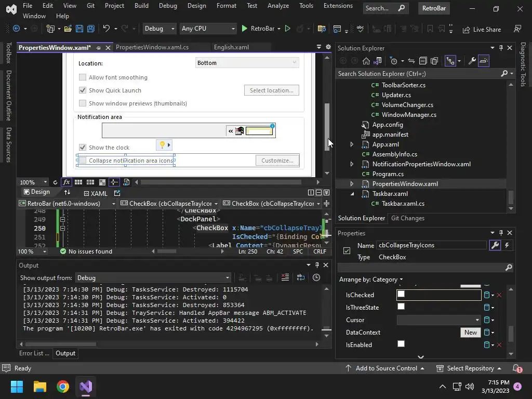Click the collapse pane chevron icon
Viewport: 532px width, 399px height.
pos(326,193)
